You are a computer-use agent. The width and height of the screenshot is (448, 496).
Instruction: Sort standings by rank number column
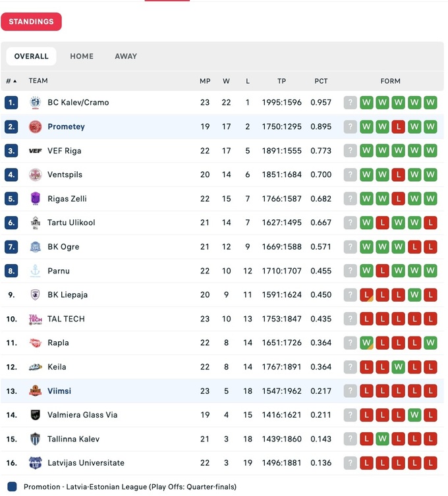11,81
